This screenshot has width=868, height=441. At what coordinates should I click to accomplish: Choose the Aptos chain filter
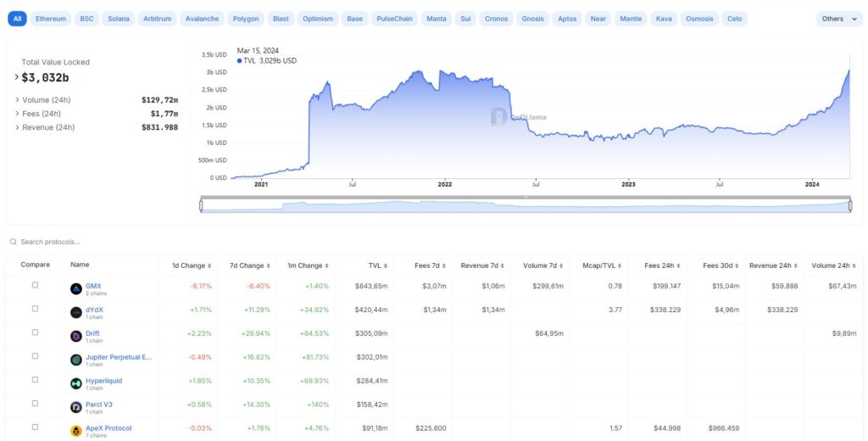pyautogui.click(x=567, y=19)
